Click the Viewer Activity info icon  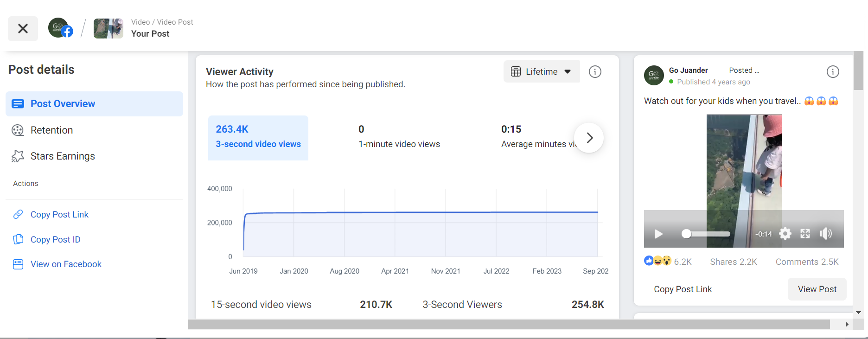tap(595, 72)
